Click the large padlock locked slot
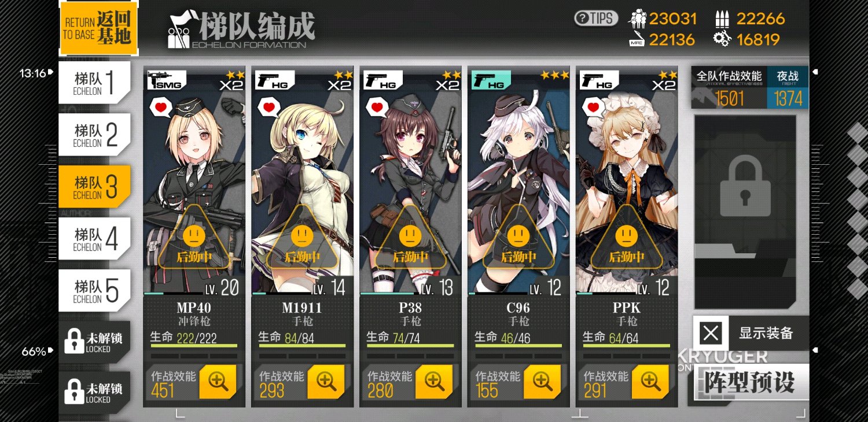 745,212
